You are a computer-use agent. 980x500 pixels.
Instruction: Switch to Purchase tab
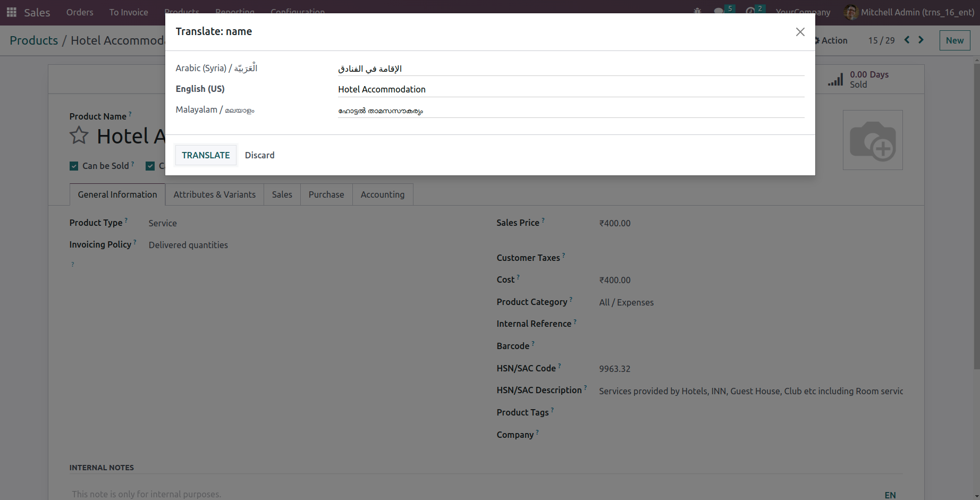click(326, 194)
